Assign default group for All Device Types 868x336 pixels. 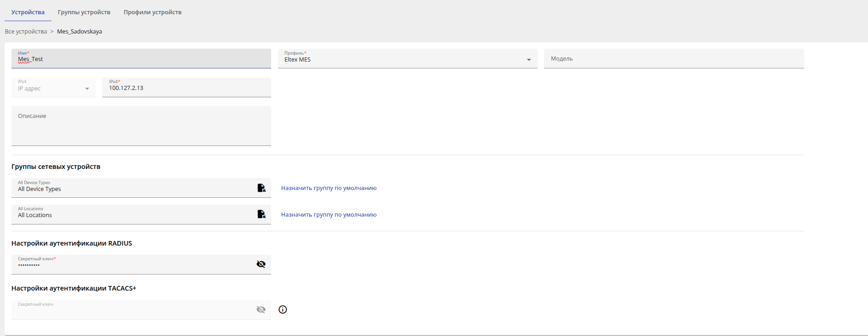(328, 188)
